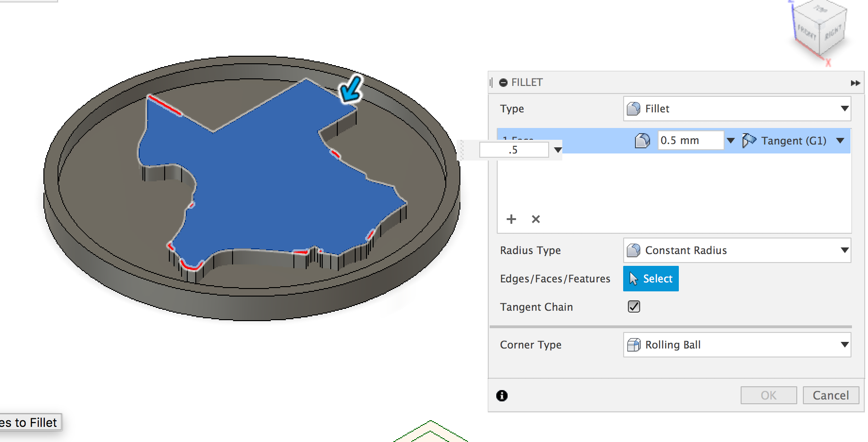Collapse the FILLET dialog using the minus icon
The width and height of the screenshot is (868, 442).
[x=503, y=82]
